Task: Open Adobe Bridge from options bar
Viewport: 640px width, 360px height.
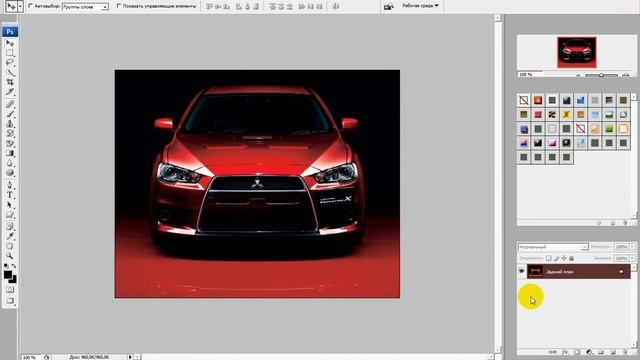Action: click(x=389, y=6)
